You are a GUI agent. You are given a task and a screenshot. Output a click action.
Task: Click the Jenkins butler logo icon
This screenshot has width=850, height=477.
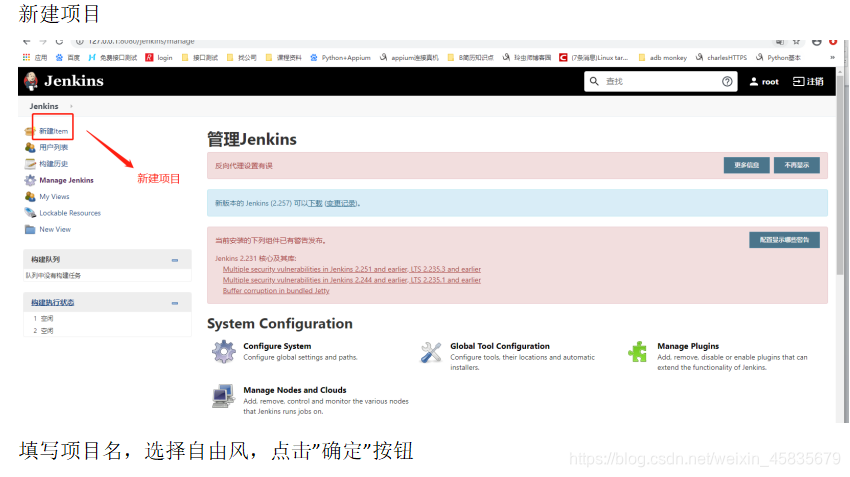point(31,81)
